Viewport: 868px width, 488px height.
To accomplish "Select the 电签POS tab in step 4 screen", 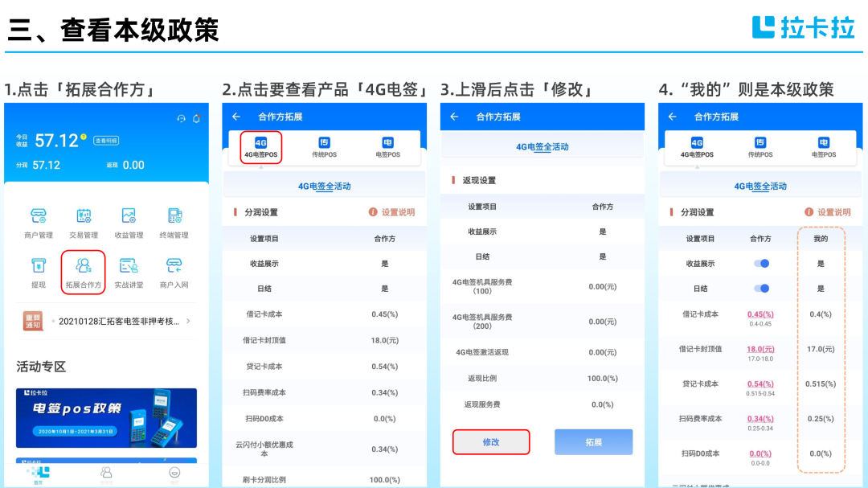I will (x=824, y=147).
